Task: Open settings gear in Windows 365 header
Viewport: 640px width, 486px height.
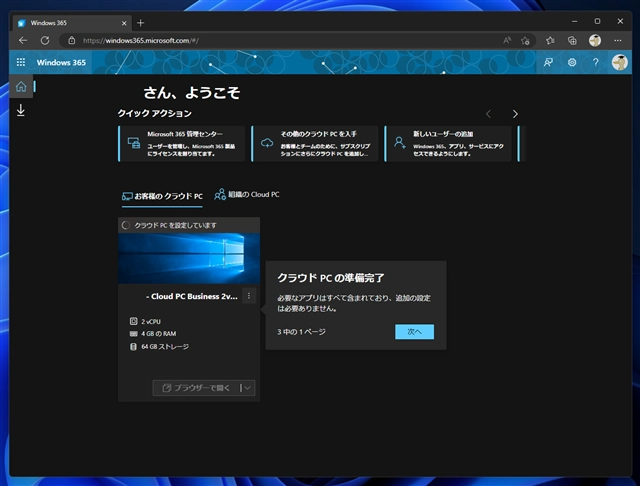Action: tap(572, 62)
